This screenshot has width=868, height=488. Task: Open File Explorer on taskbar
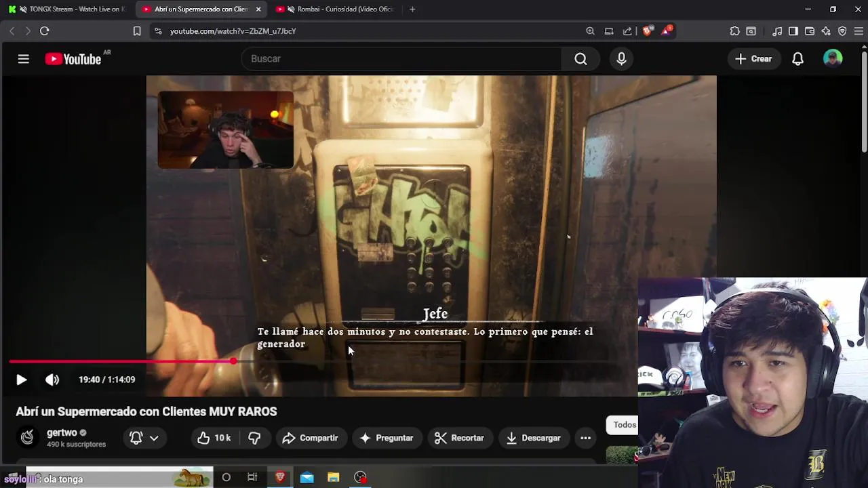[333, 477]
